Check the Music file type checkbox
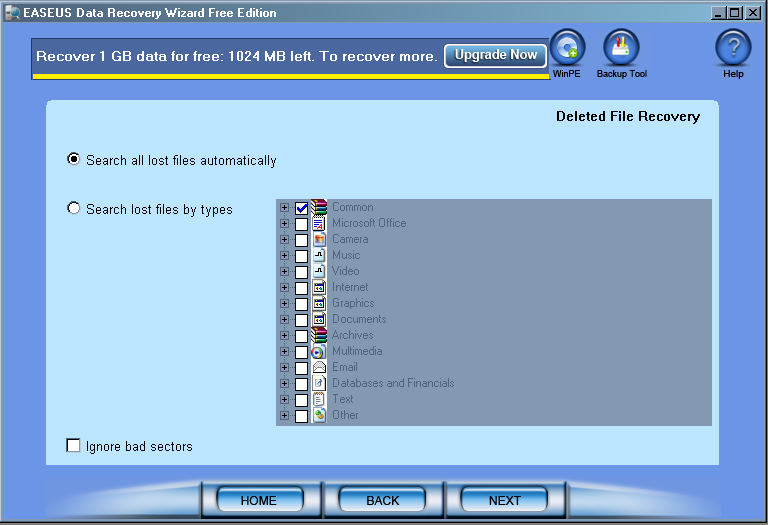 (302, 256)
